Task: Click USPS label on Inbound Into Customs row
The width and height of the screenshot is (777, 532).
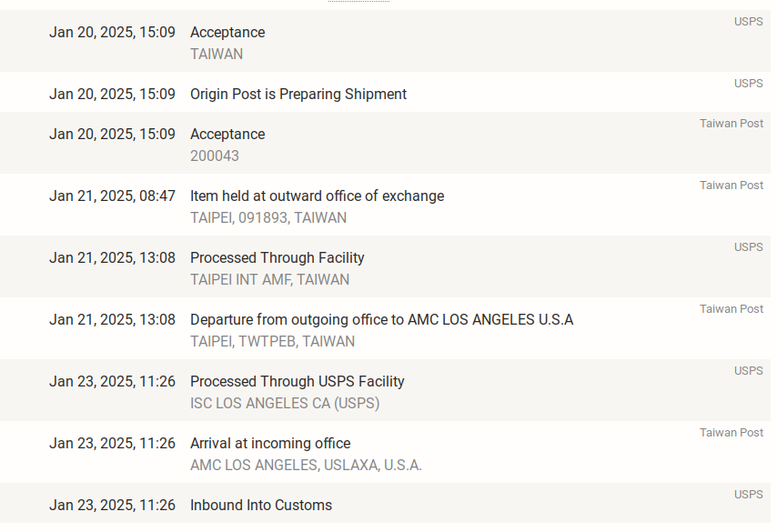Action: pyautogui.click(x=748, y=495)
